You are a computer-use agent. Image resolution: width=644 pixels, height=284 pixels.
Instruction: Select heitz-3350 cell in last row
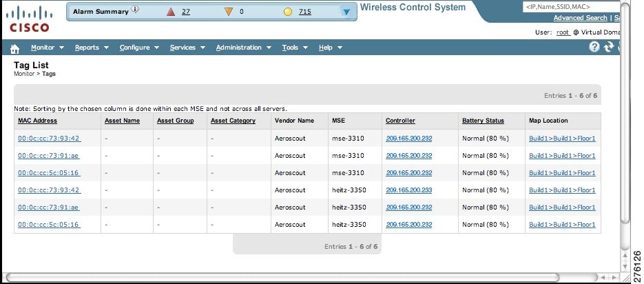349,225
